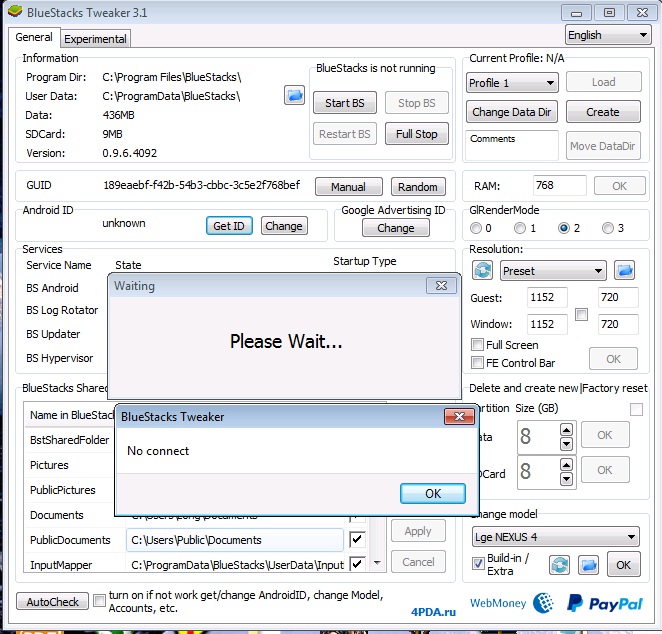The image size is (662, 634).
Task: Tick the Delete and create new checkbox
Action: coord(636,409)
